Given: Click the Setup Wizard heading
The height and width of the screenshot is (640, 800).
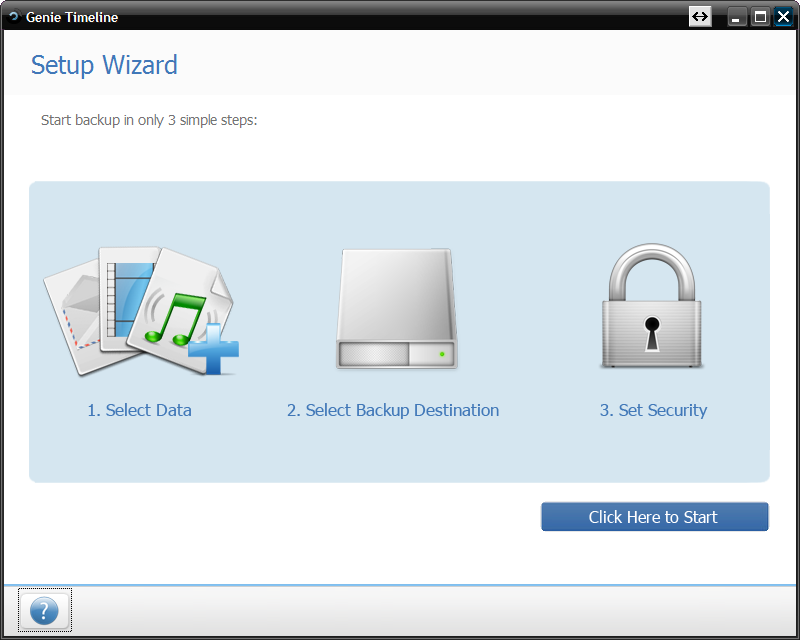Looking at the screenshot, I should tap(104, 65).
